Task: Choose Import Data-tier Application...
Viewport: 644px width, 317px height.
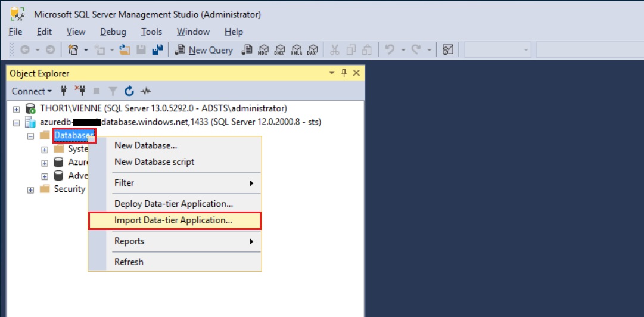Action: [x=175, y=220]
